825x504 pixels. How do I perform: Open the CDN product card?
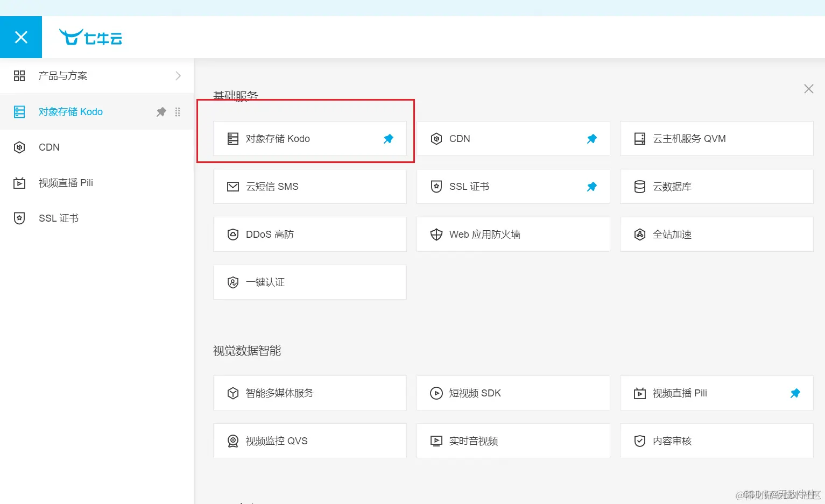click(513, 139)
